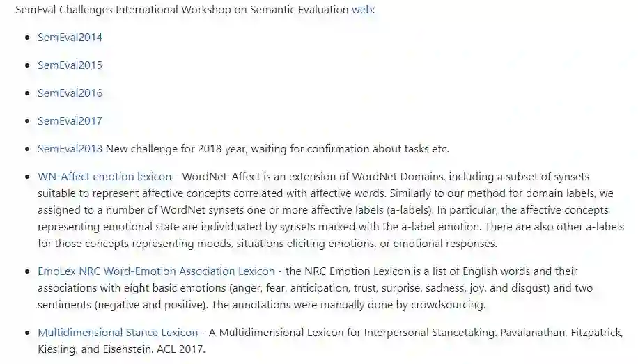
Task: Click the bullet beside WN-Affect emotion lexicon
Action: 27,177
